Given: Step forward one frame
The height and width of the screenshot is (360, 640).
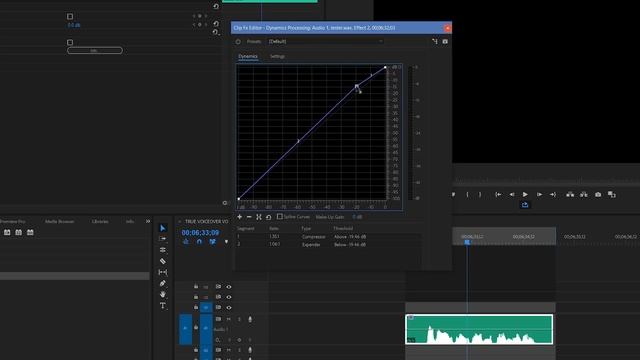Looking at the screenshot, I should click(x=539, y=195).
